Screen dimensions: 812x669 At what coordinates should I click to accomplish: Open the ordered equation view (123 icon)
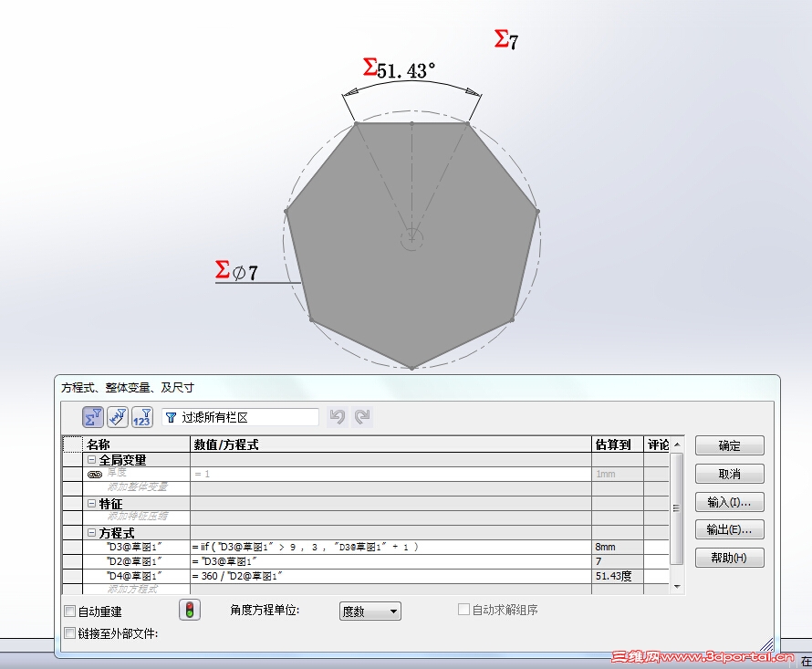click(x=141, y=416)
